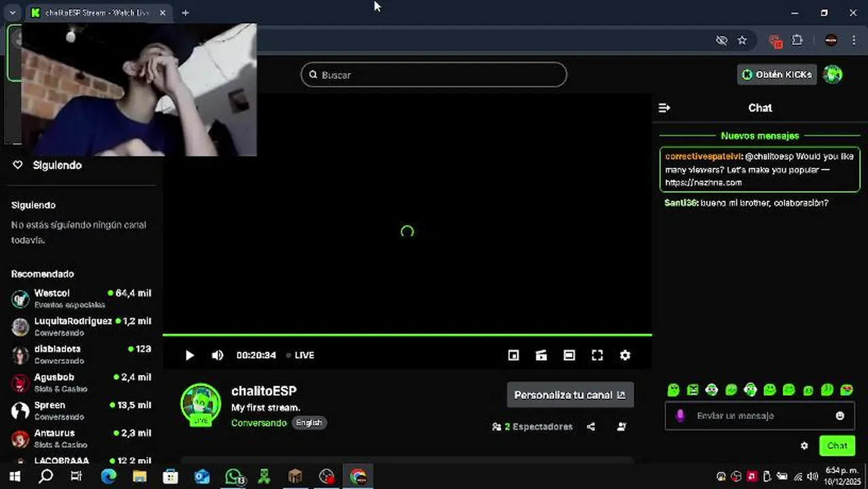Viewport: 868px width, 489px height.
Task: Jump to LIVE in the player
Action: [300, 355]
